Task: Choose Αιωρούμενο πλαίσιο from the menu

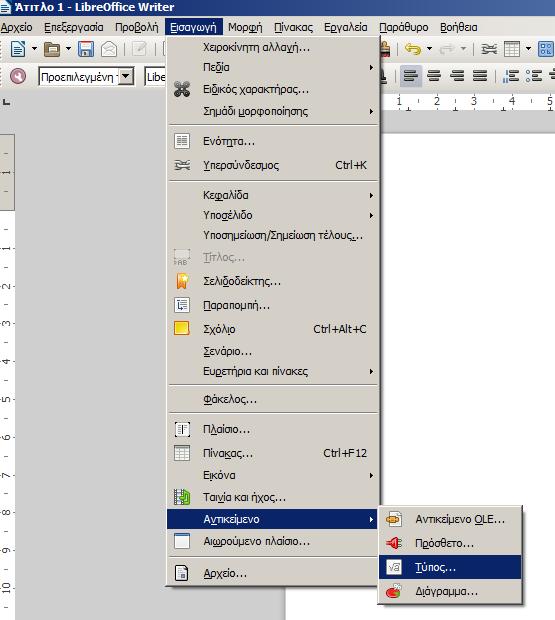Action: [x=273, y=541]
